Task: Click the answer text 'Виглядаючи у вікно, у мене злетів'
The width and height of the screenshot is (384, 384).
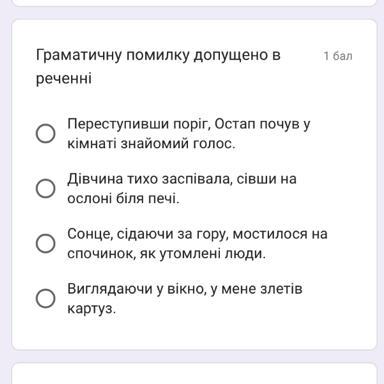Action: click(185, 289)
